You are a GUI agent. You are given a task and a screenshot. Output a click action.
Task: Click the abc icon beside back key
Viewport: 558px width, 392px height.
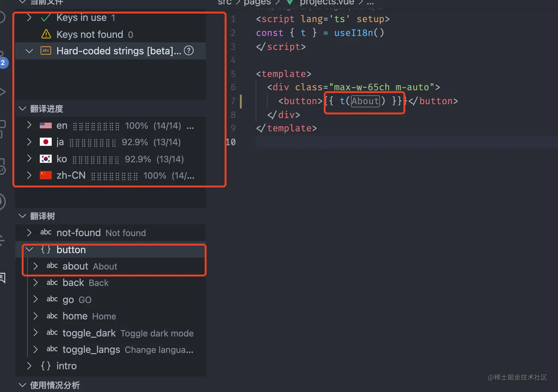click(52, 283)
